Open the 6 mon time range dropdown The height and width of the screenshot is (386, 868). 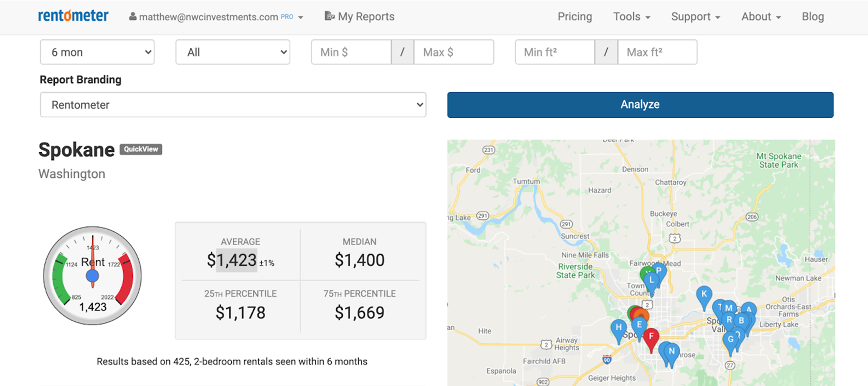point(97,52)
